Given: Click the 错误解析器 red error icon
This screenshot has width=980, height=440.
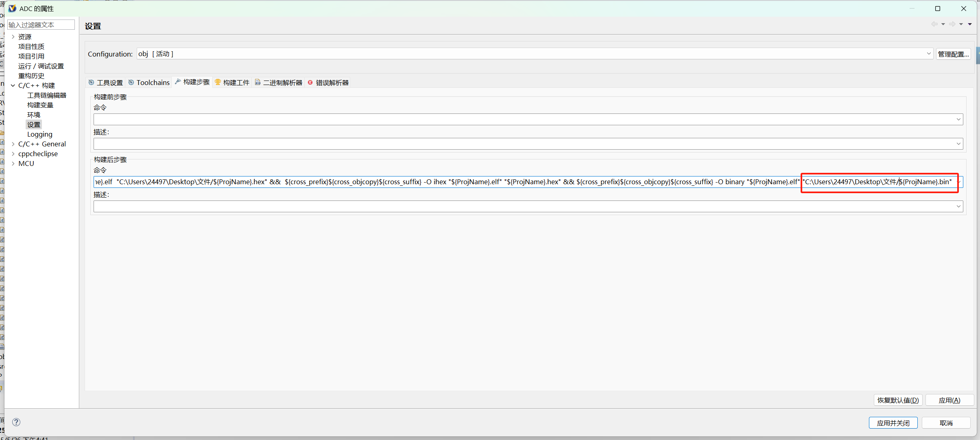Looking at the screenshot, I should [310, 83].
